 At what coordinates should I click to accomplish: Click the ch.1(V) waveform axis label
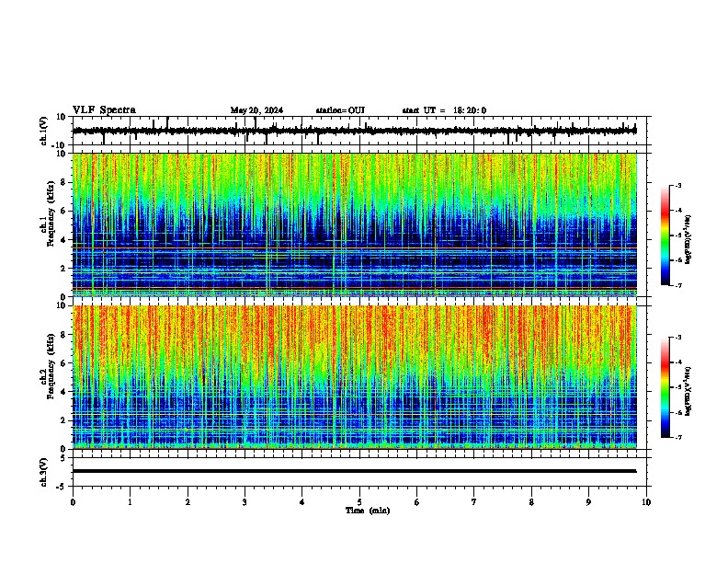[x=44, y=131]
